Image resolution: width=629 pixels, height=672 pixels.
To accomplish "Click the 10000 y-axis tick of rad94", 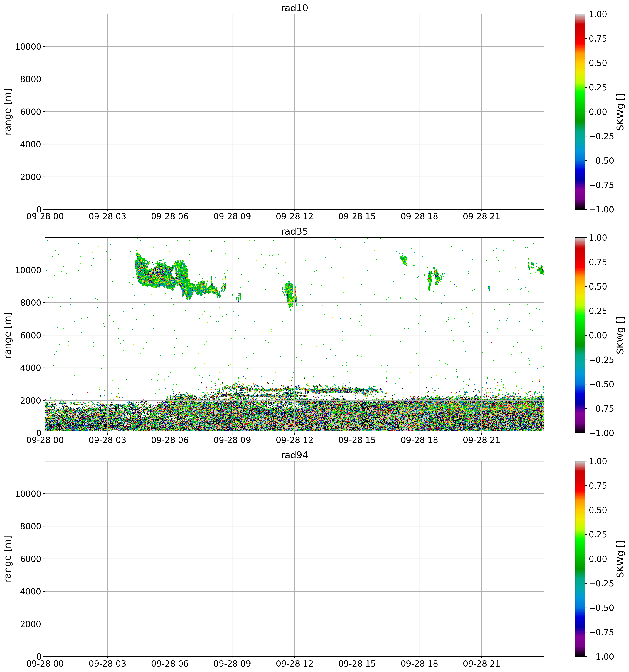I will click(x=28, y=494).
